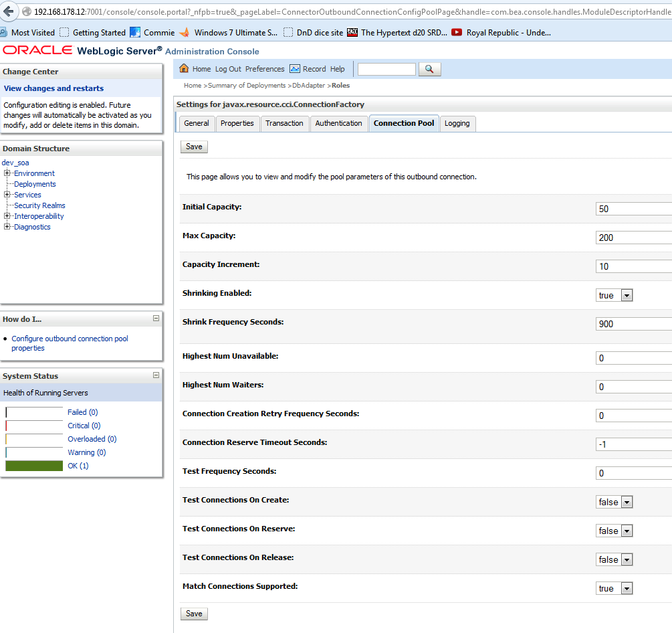Open Commie bookmark icon
Image resolution: width=672 pixels, height=633 pixels.
[x=135, y=32]
